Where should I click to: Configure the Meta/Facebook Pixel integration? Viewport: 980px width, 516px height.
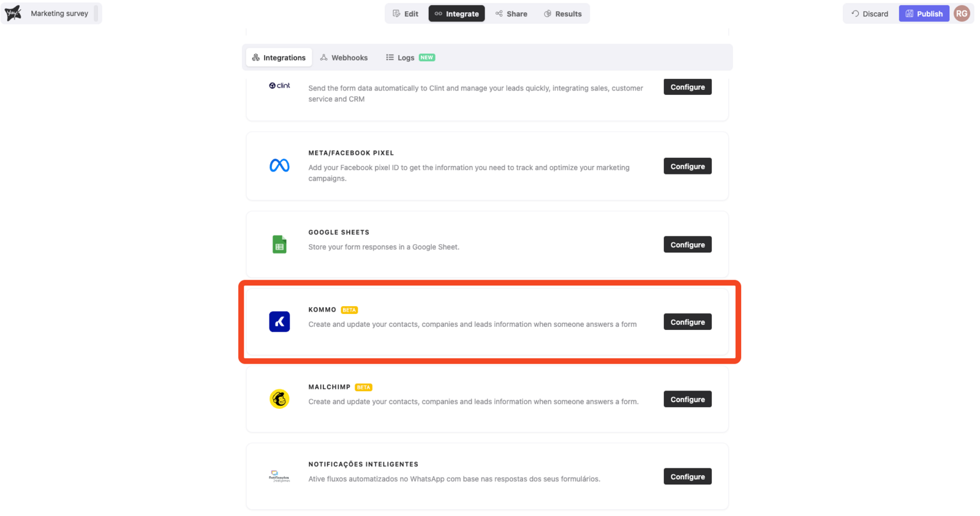tap(687, 166)
